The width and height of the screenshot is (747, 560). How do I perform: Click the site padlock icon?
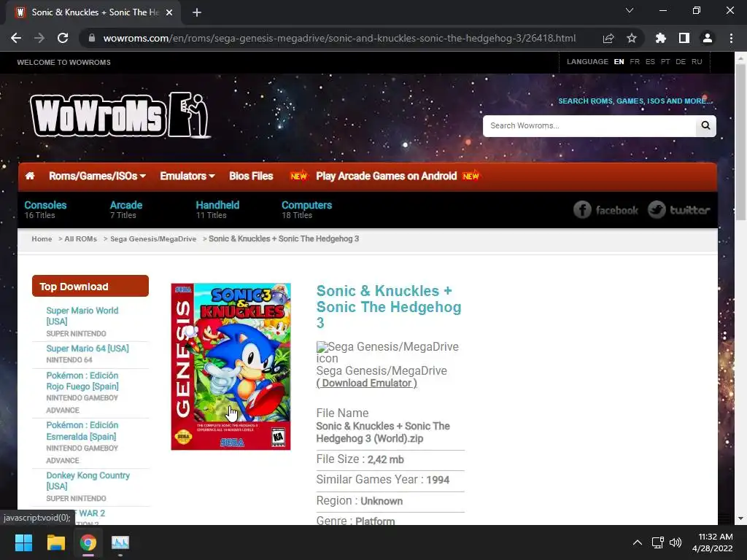(x=92, y=38)
